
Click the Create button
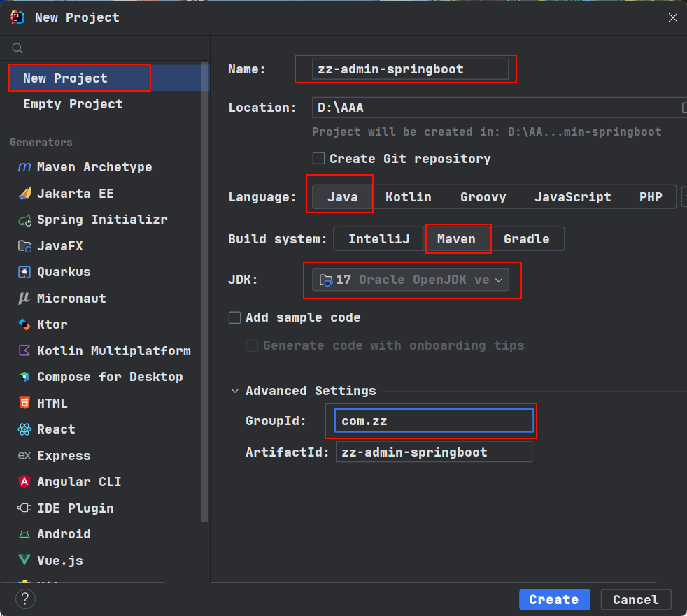pos(554,599)
